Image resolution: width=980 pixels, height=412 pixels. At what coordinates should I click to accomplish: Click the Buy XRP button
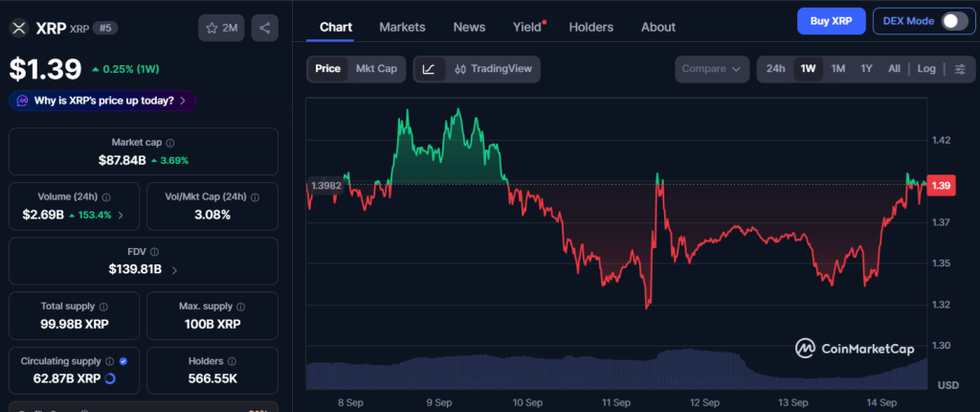pos(832,21)
